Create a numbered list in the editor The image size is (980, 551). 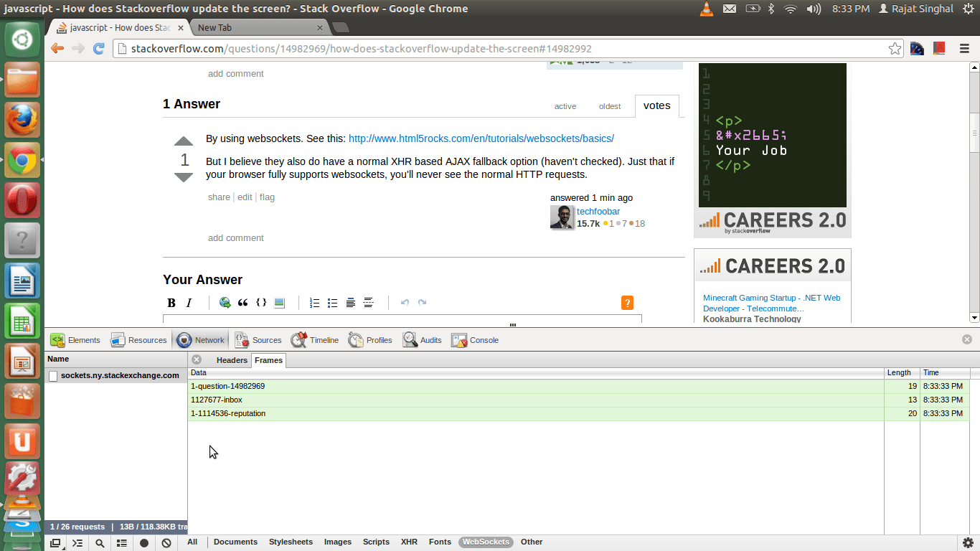[314, 303]
